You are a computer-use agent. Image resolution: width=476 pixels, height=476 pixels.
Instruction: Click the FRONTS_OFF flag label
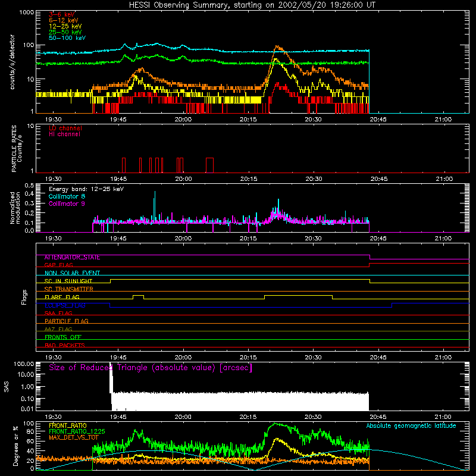(63, 337)
